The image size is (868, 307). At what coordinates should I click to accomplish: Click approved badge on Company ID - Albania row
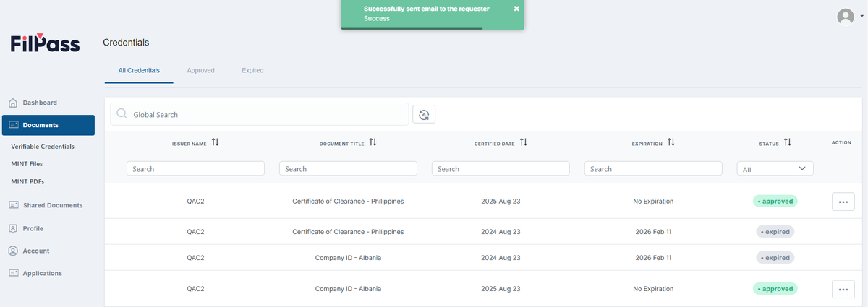(775, 289)
